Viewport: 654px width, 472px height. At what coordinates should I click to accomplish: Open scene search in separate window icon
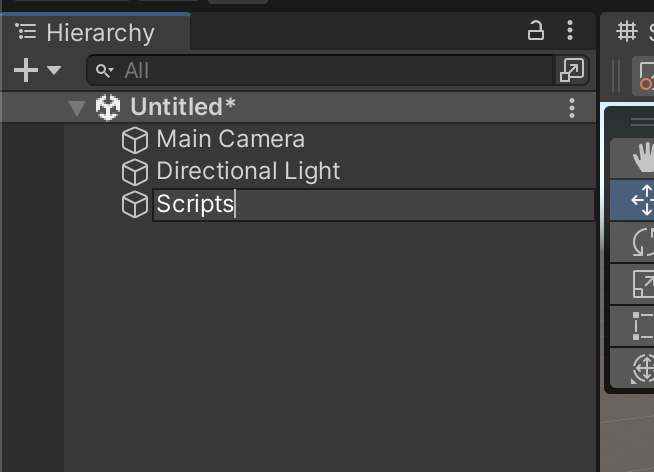point(571,70)
